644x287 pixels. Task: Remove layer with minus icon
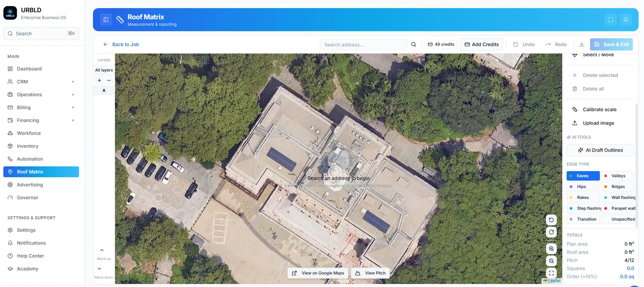[109, 80]
